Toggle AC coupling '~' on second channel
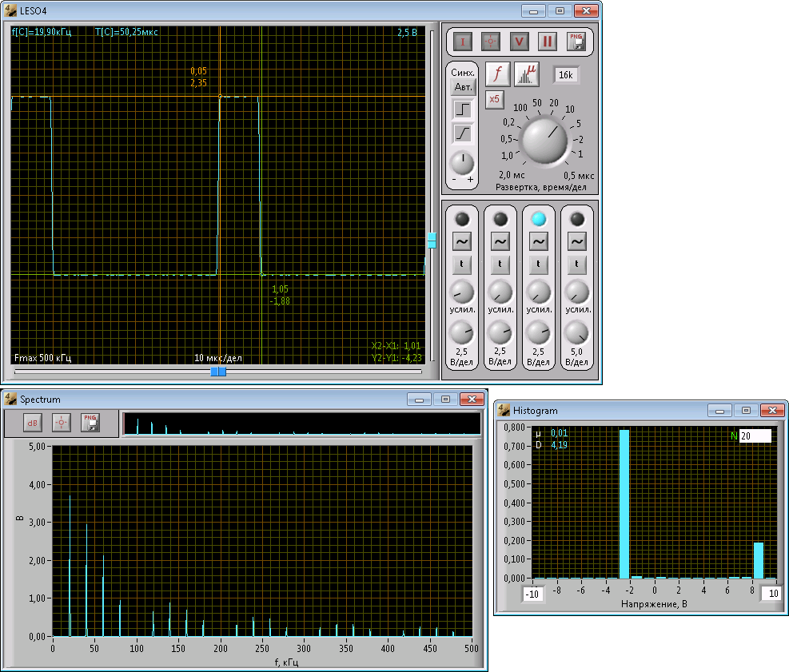Screen dimensions: 789x672 tap(500, 241)
